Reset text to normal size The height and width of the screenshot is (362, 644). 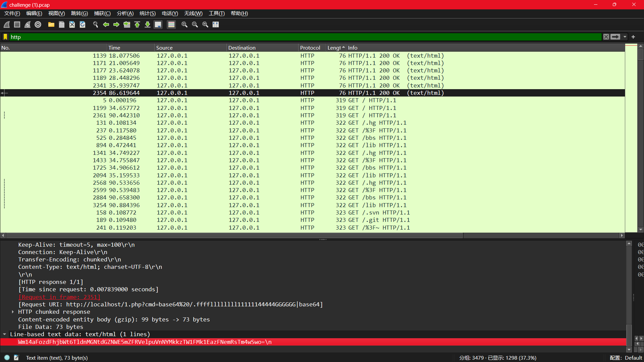coord(205,24)
